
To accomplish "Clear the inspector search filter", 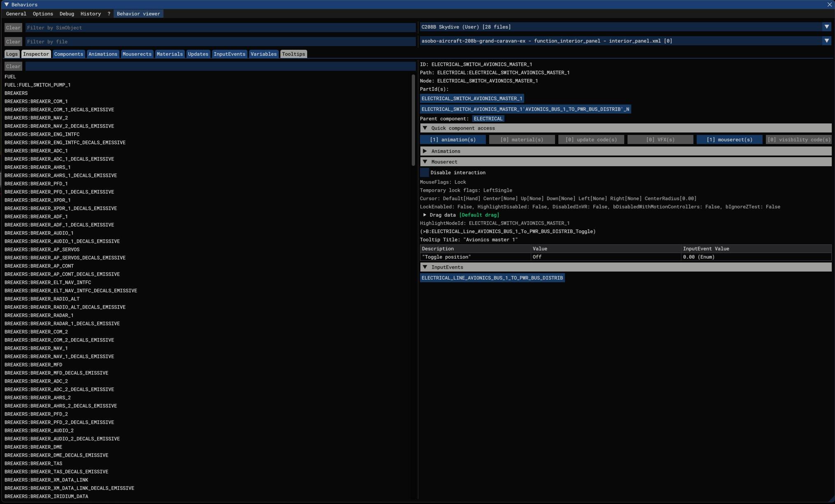I will coord(13,66).
